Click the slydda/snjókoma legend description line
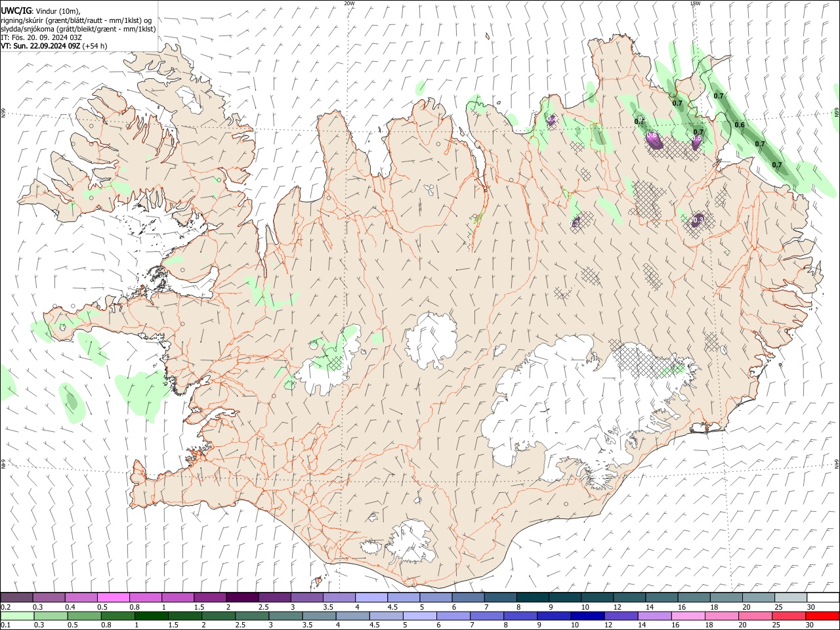This screenshot has height=630, width=840. (x=78, y=29)
